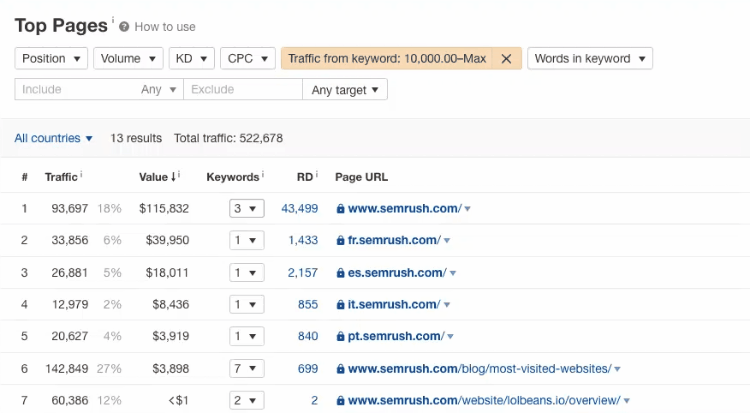Viewport: 750px width, 413px height.
Task: Expand keywords dropdown for pt.semrush.com row
Action: [247, 336]
